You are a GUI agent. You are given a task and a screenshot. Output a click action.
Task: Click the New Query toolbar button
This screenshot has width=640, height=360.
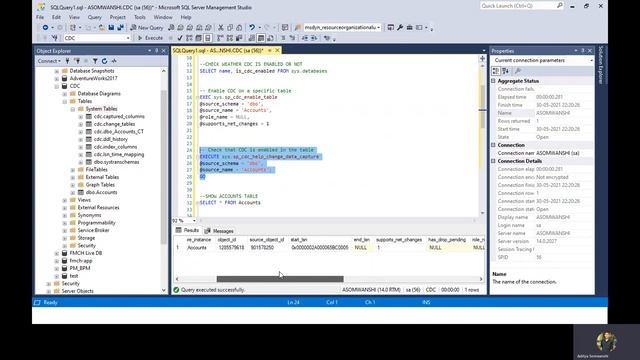click(147, 27)
